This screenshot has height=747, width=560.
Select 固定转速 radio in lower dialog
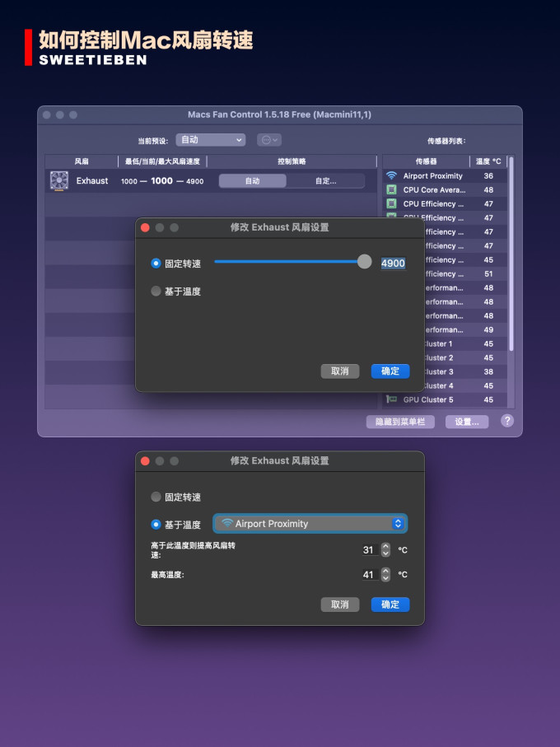pyautogui.click(x=156, y=497)
